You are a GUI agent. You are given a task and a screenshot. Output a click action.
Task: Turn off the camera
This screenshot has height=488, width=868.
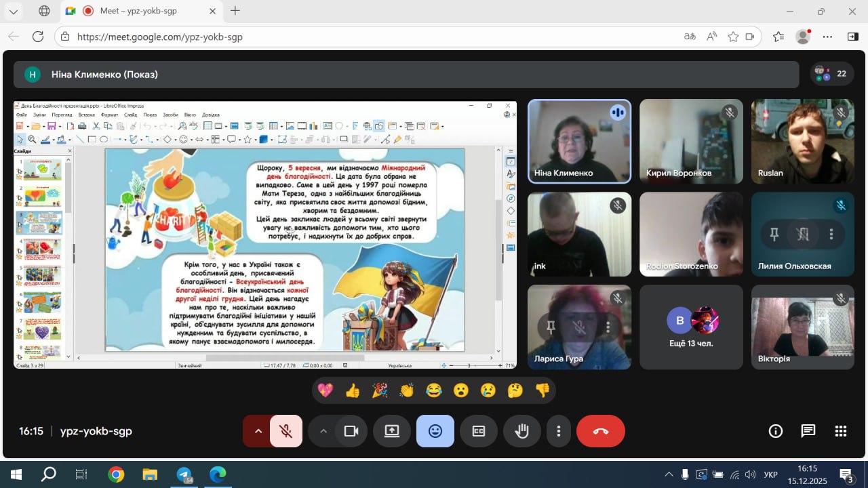click(x=351, y=431)
